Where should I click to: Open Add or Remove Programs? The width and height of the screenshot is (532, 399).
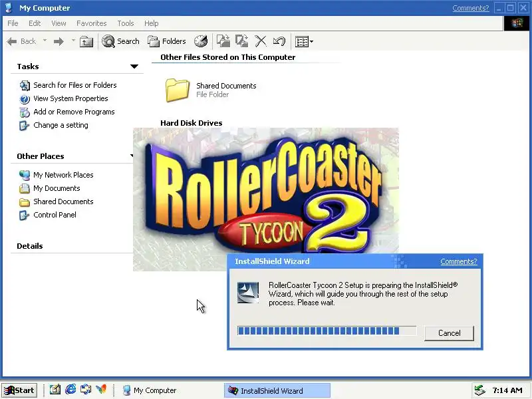(x=74, y=112)
